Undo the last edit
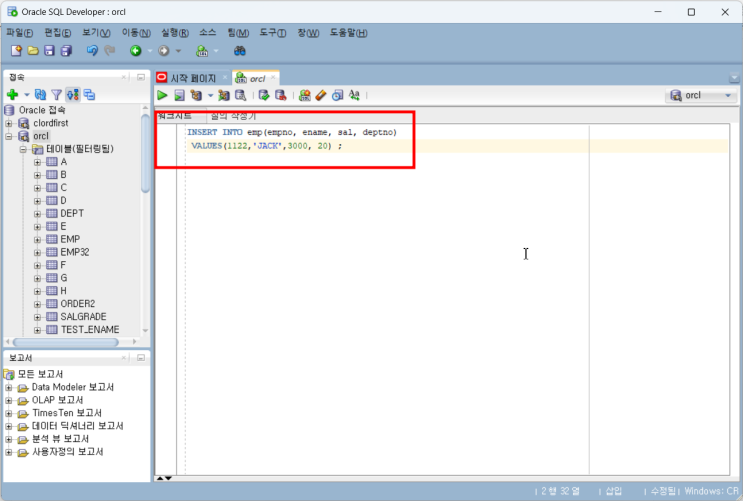This screenshot has width=743, height=501. pos(92,51)
